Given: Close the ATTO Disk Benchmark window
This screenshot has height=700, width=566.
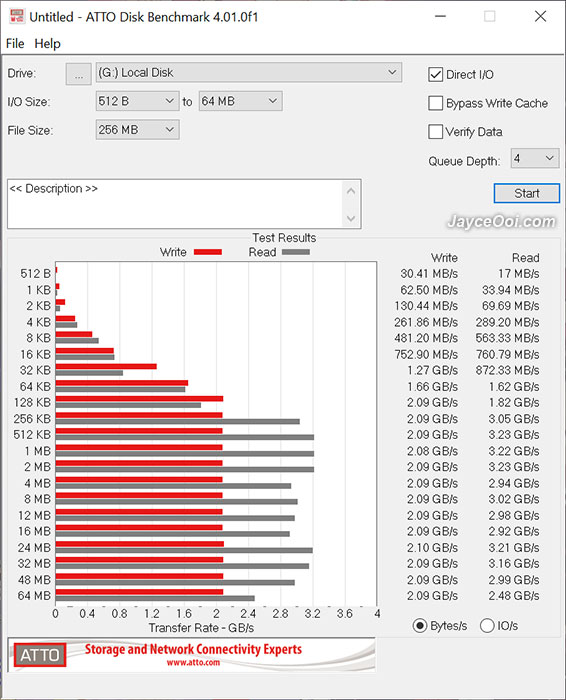Looking at the screenshot, I should [x=541, y=17].
